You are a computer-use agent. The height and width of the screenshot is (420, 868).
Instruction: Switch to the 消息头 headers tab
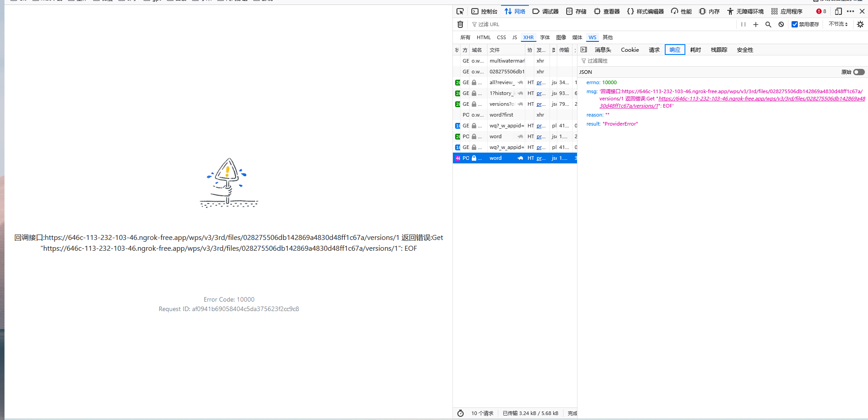603,50
